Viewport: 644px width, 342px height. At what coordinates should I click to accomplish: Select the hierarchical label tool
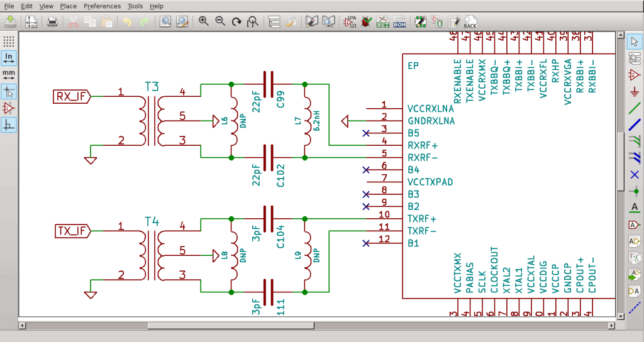pyautogui.click(x=635, y=241)
